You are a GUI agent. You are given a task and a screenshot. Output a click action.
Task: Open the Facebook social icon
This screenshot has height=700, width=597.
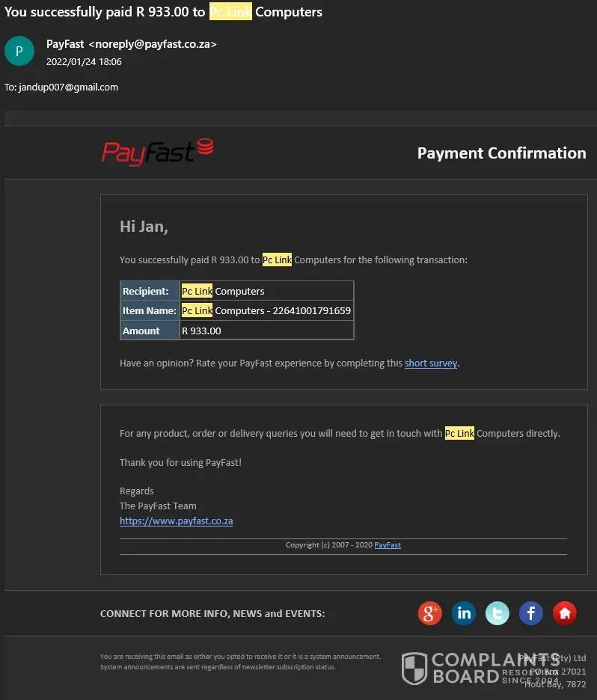[x=531, y=613]
